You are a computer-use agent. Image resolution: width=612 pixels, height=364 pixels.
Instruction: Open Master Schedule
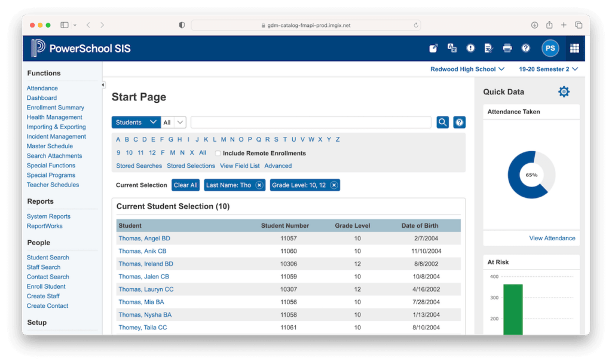50,146
